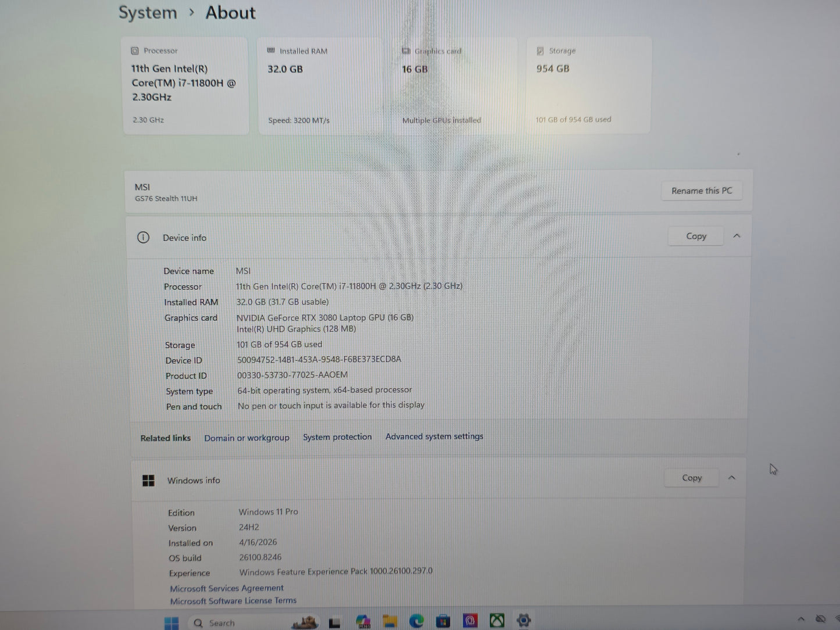Click the Installed RAM summary card
This screenshot has width=840, height=630.
320,85
